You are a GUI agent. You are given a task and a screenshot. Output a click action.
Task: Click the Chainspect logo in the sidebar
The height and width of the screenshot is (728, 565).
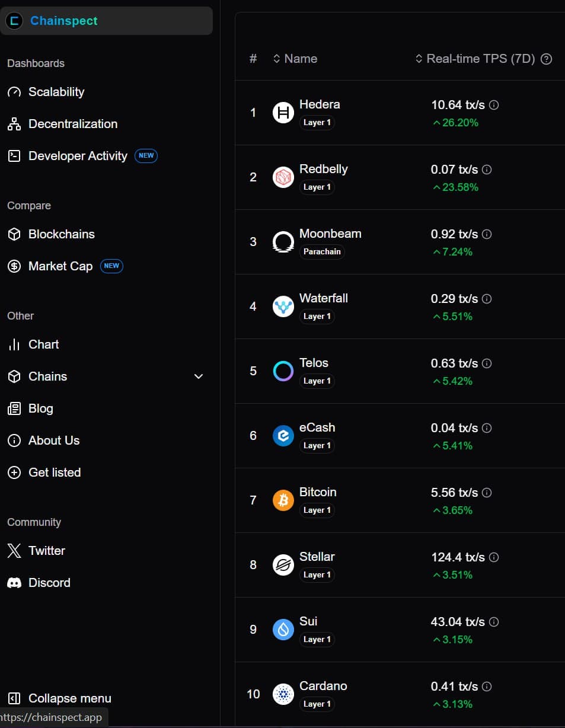click(14, 21)
